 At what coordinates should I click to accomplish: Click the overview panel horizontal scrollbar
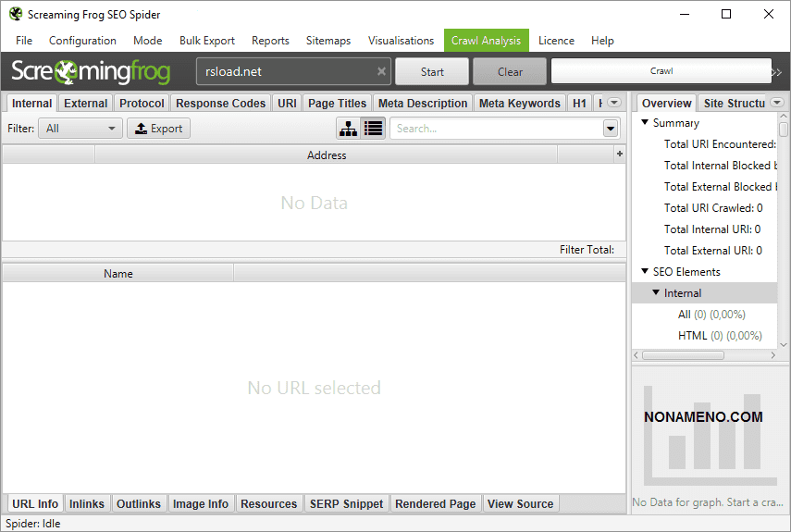click(683, 355)
